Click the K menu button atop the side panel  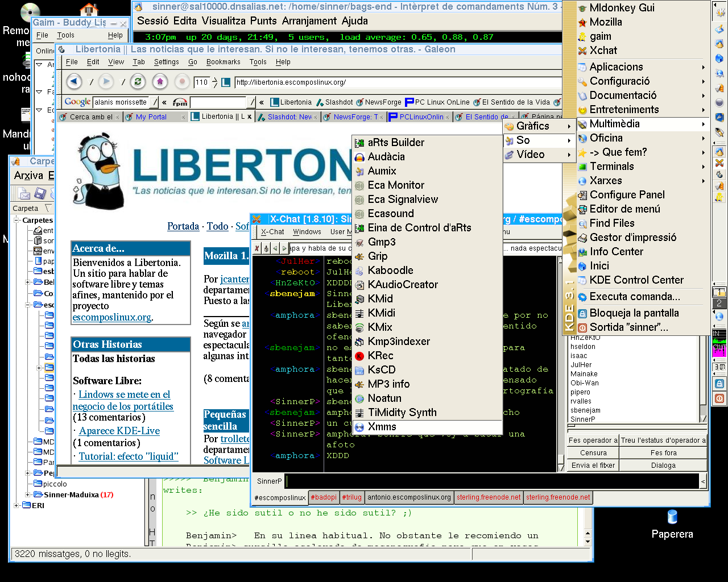(x=719, y=12)
